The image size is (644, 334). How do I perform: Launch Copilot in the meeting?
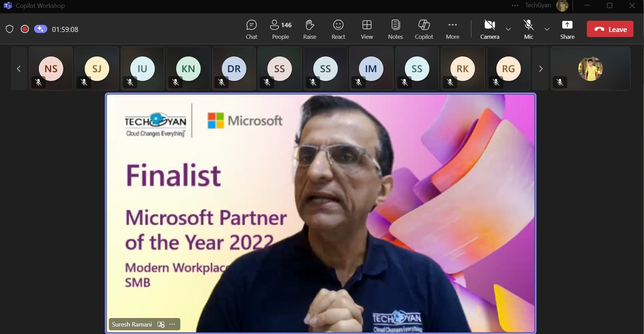click(x=424, y=29)
